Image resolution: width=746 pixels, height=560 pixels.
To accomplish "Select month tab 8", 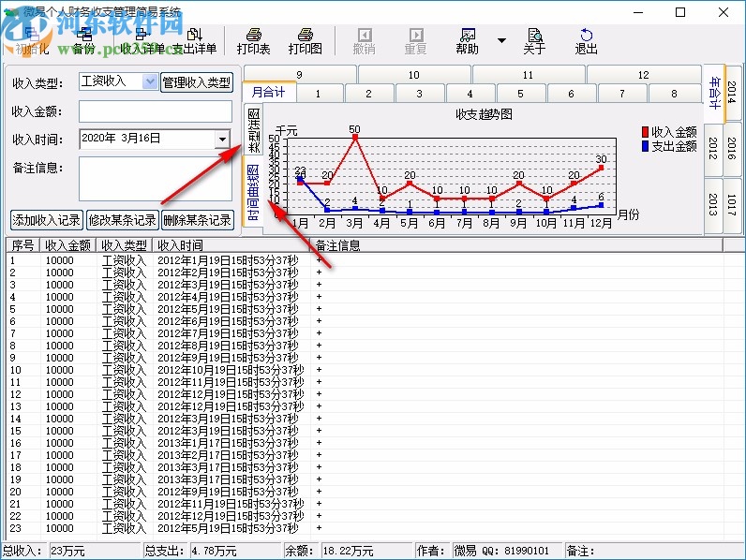I will (x=674, y=93).
